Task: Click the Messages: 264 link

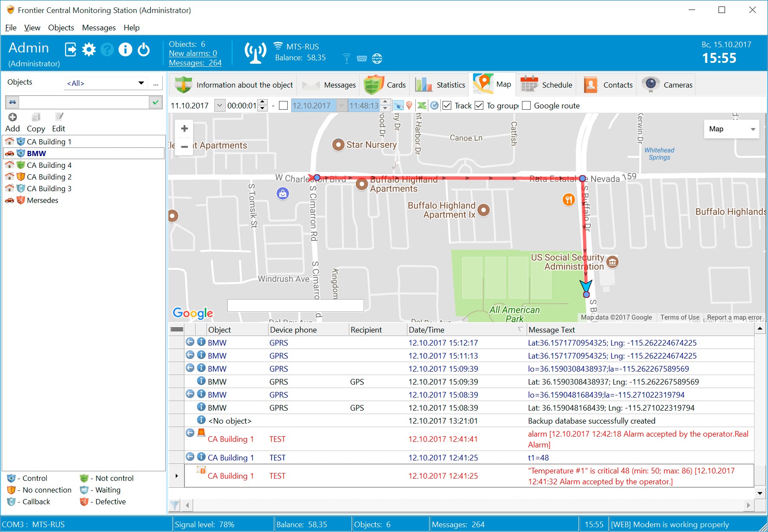Action: [194, 62]
